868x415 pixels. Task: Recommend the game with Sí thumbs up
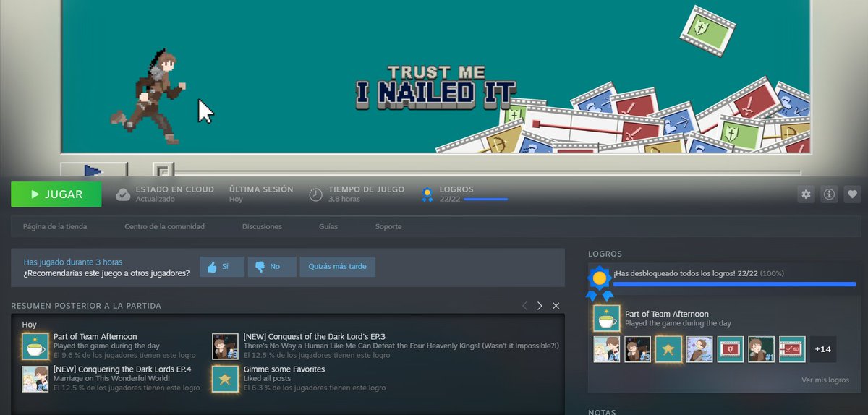click(x=221, y=267)
